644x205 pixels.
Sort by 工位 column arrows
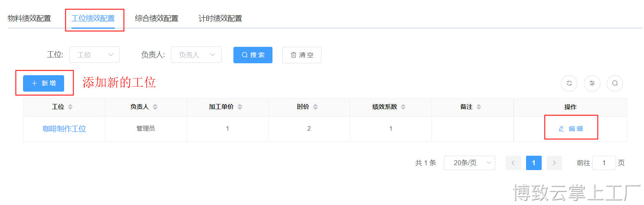(x=70, y=107)
